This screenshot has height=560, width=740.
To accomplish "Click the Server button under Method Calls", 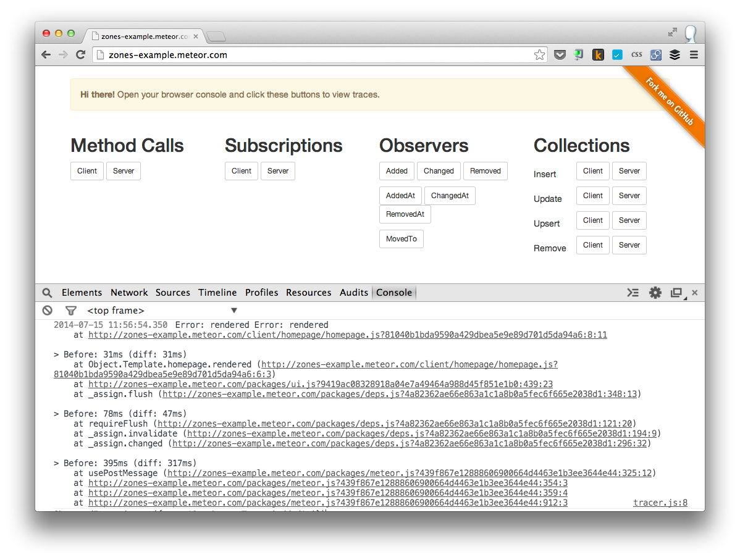I will tap(123, 171).
